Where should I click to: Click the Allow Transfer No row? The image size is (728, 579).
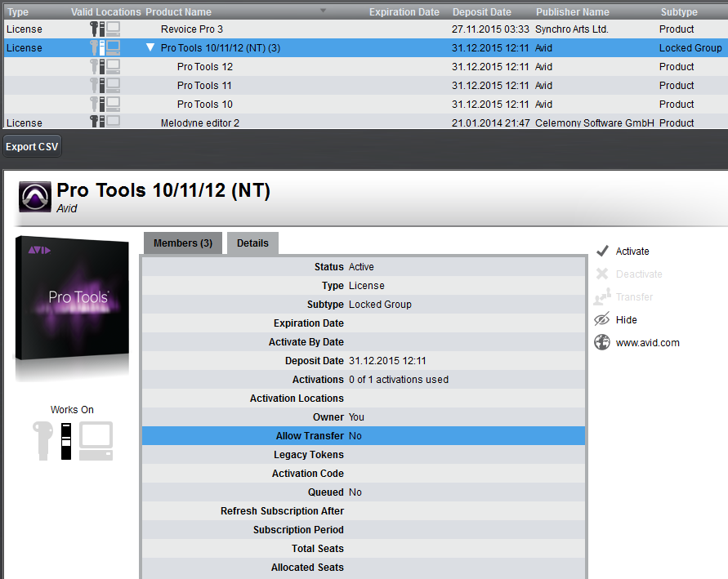click(364, 435)
